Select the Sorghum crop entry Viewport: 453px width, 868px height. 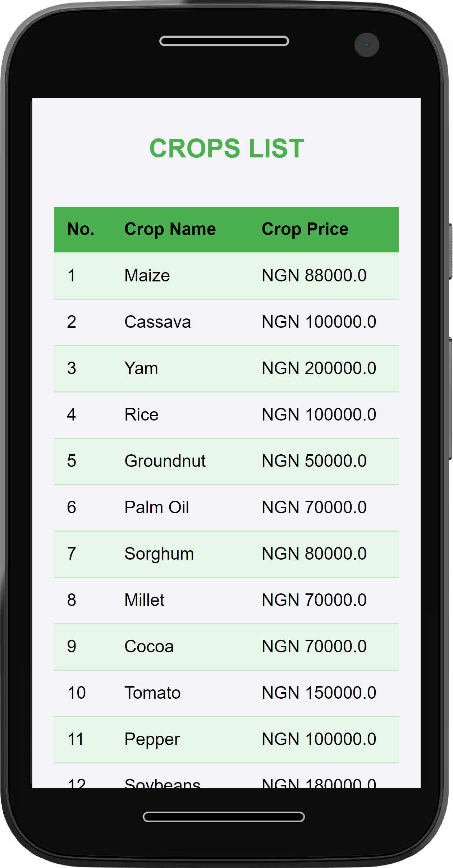pos(159,554)
